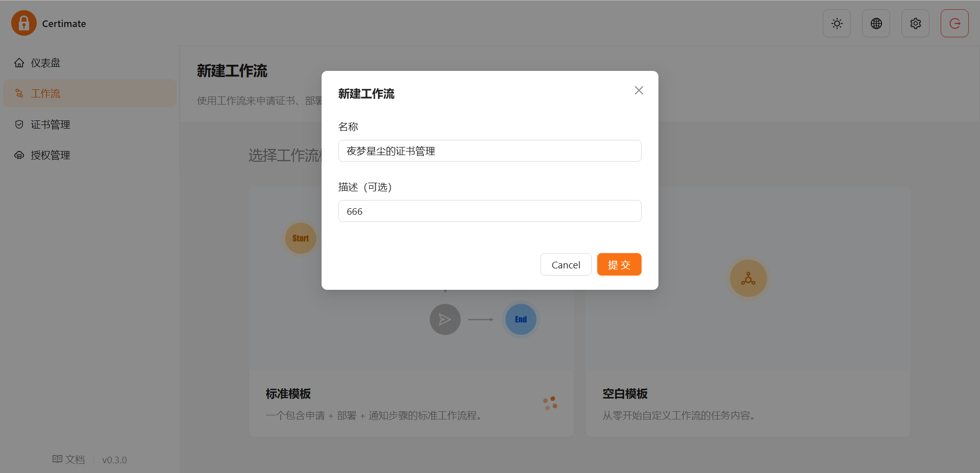Open 授权管理 from the sidebar
Image resolution: width=980 pixels, height=473 pixels.
[x=50, y=155]
